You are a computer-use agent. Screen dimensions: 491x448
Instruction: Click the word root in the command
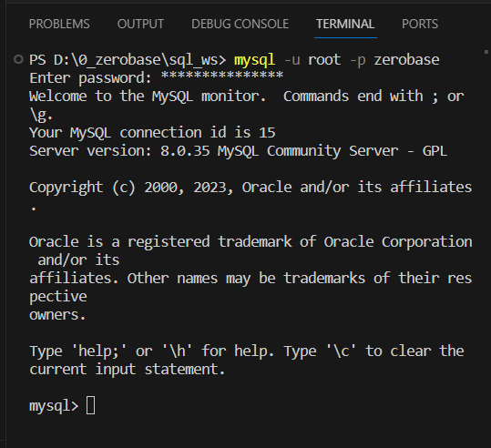(x=324, y=60)
